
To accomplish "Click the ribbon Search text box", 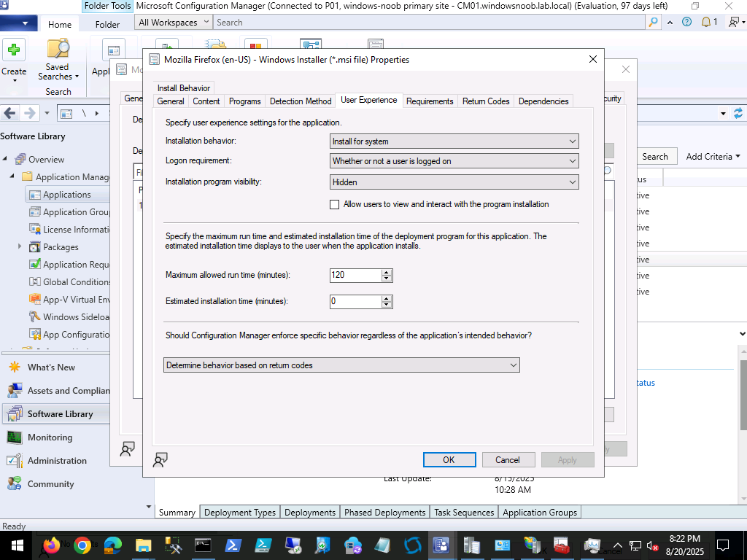I will point(430,23).
